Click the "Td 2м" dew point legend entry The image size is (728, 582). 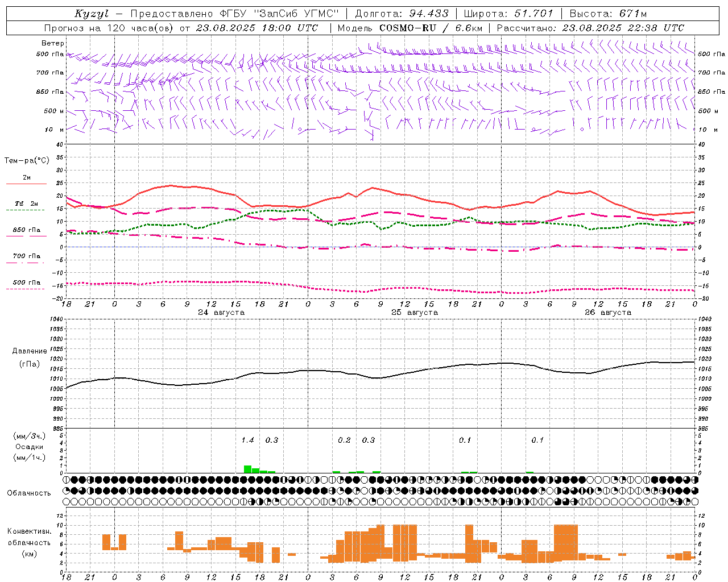click(x=27, y=203)
